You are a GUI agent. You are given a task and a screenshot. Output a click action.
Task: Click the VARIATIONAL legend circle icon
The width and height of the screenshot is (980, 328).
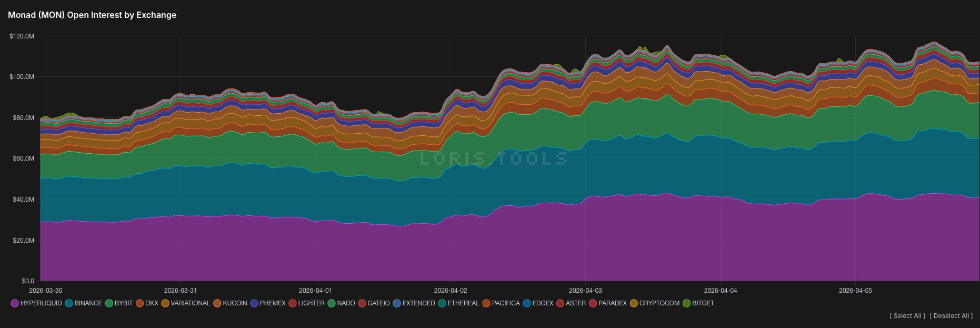165,303
